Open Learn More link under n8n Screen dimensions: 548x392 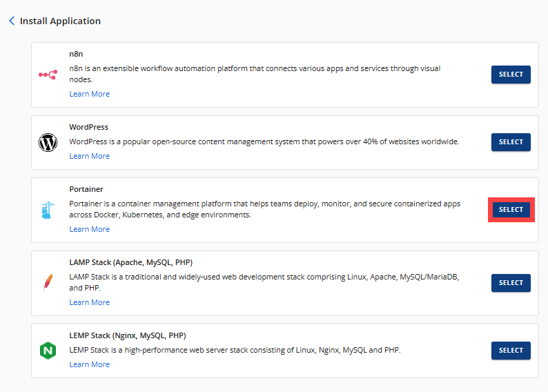click(89, 94)
